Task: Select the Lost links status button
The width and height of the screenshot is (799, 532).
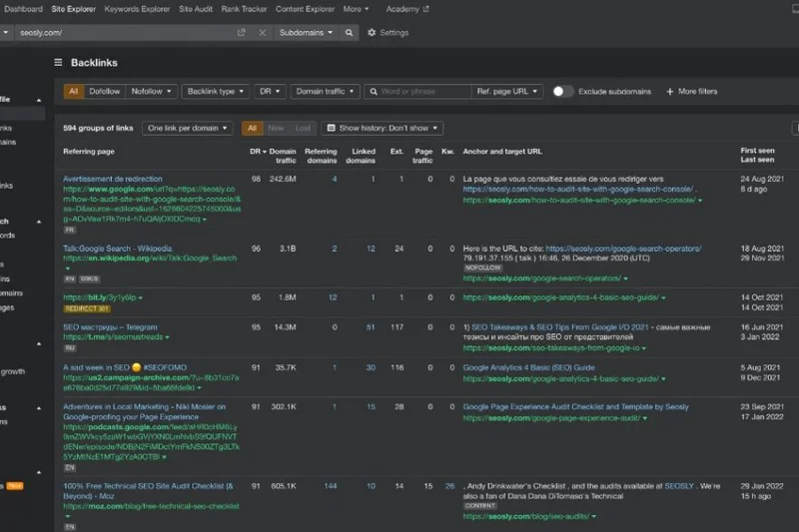Action: 303,128
